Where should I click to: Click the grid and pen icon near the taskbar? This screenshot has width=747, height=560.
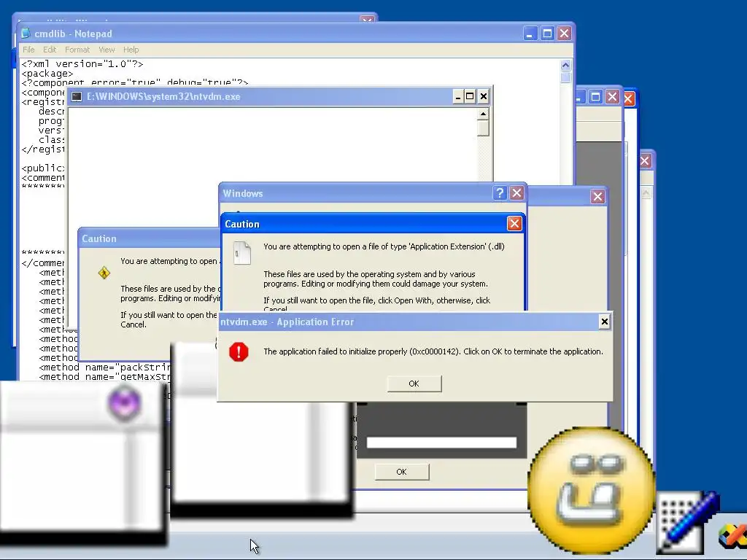click(x=686, y=522)
